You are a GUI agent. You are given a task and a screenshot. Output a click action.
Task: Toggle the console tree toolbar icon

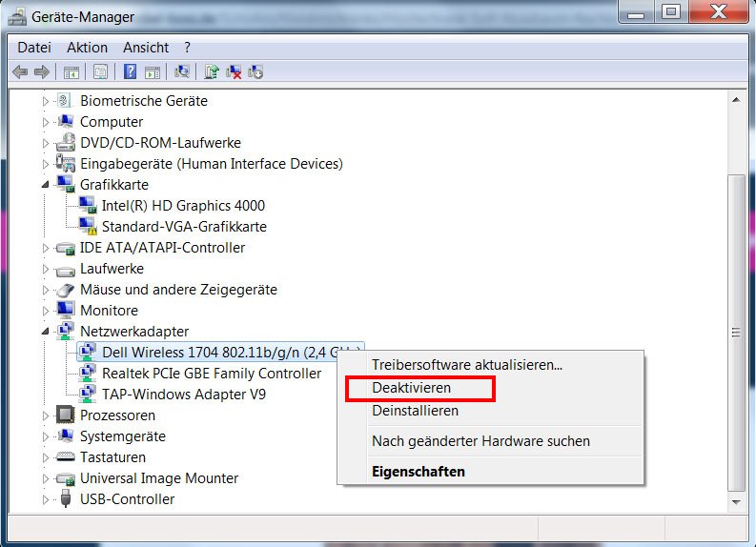point(71,72)
